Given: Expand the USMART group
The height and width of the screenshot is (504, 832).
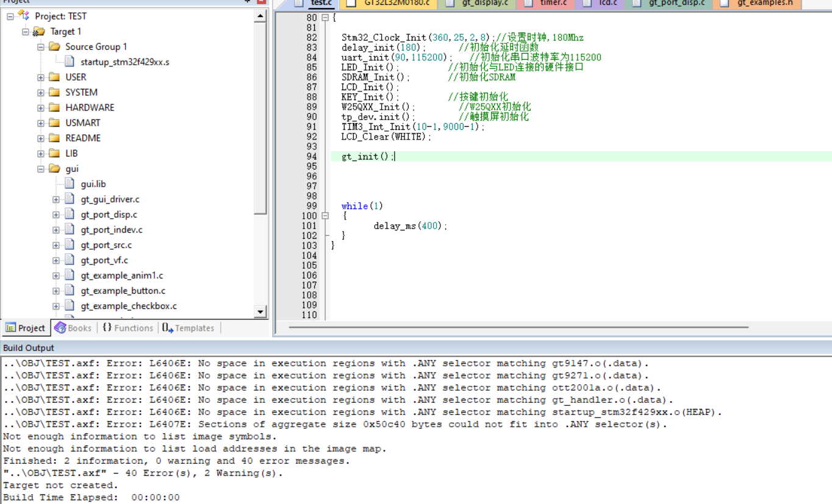Looking at the screenshot, I should [x=41, y=123].
